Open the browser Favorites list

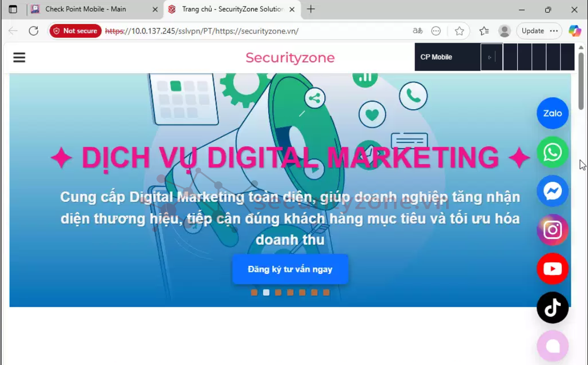click(x=484, y=31)
